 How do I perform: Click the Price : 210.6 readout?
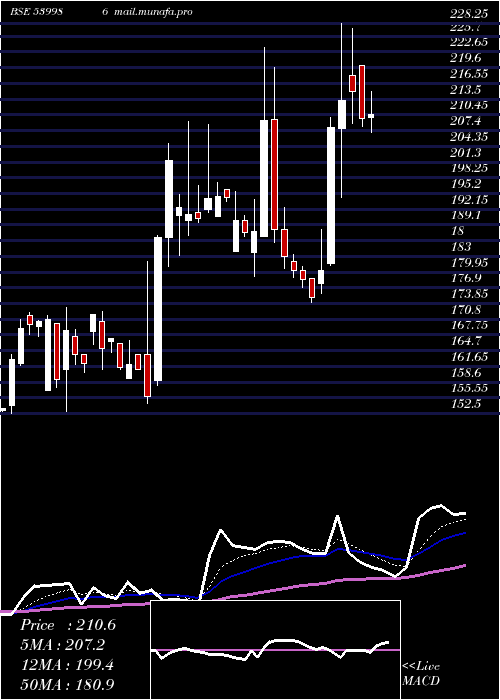[68, 625]
